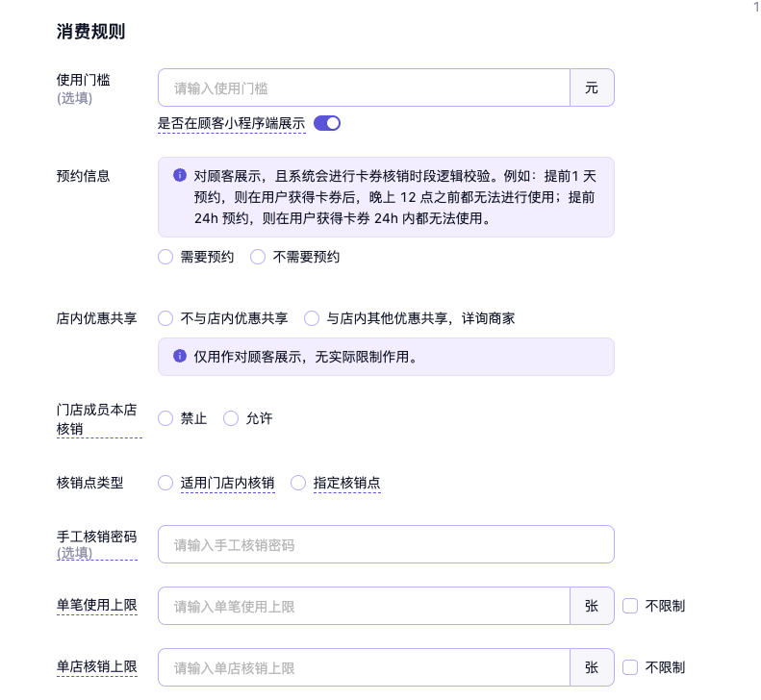761x700 pixels.
Task: Select the 需要预约 radio option
Action: click(165, 257)
